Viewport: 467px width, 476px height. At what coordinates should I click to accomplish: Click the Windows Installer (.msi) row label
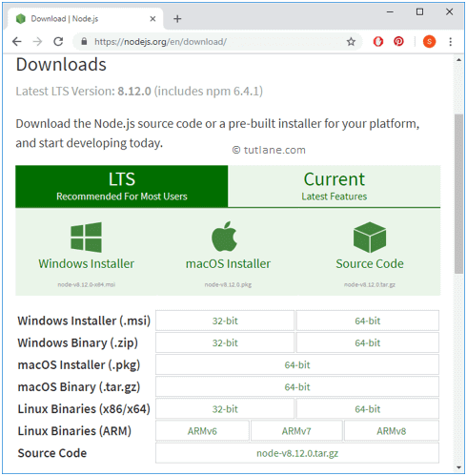coord(84,321)
